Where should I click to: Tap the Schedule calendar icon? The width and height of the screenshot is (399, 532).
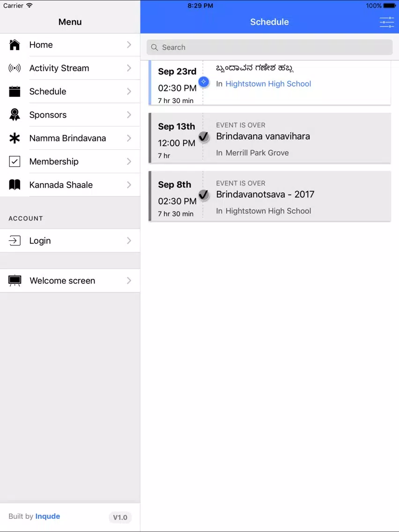[x=15, y=92]
